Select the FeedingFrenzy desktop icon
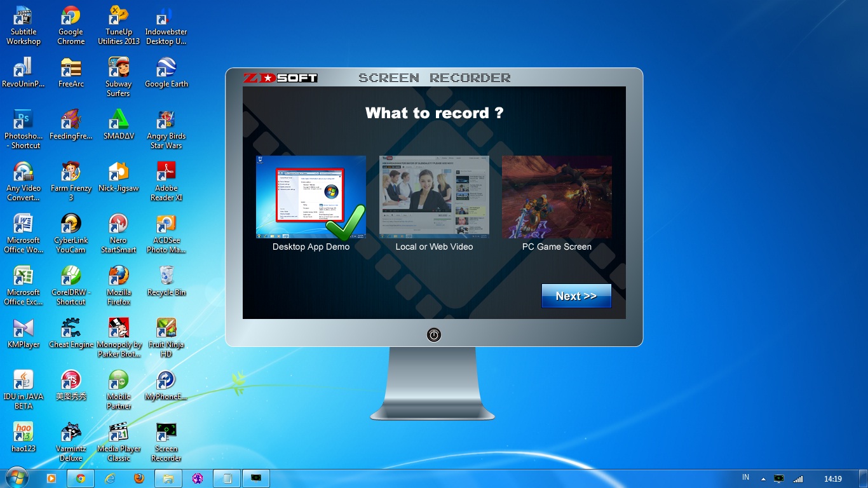 click(71, 125)
